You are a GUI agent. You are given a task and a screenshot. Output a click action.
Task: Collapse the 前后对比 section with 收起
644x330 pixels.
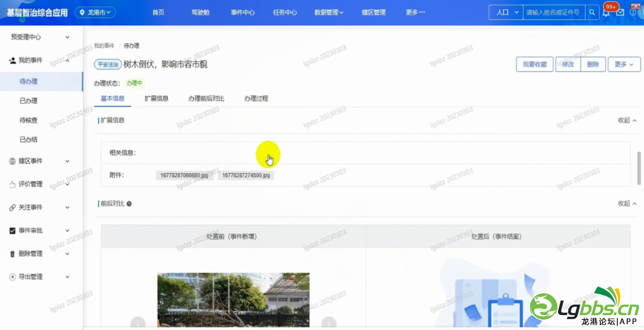pos(627,203)
